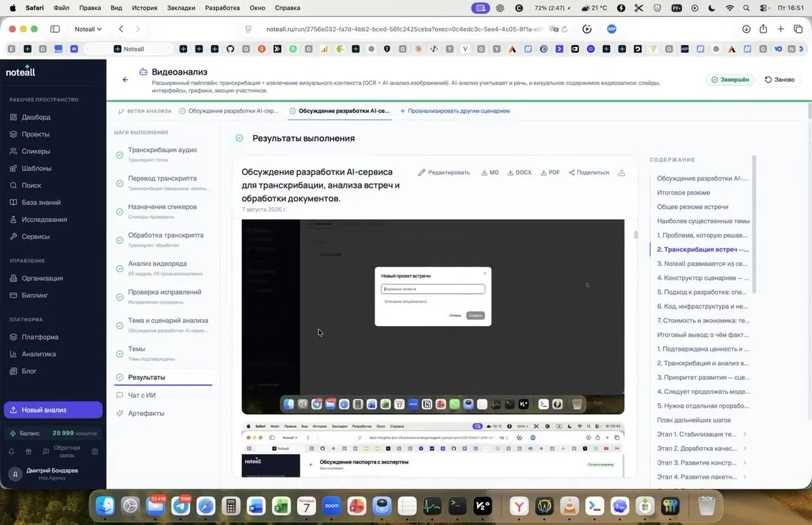Image resolution: width=812 pixels, height=525 pixels.
Task: Open Блог link in sidebar
Action: point(29,372)
